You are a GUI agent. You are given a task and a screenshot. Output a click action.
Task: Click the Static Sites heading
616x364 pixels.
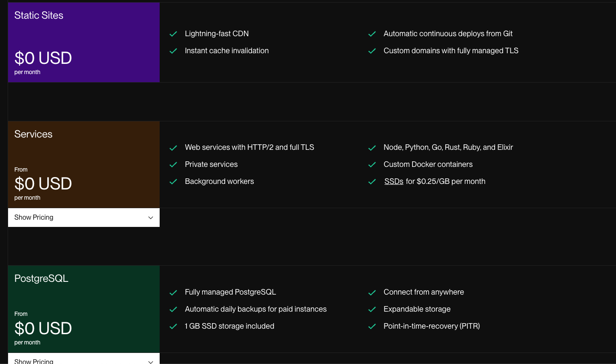39,15
